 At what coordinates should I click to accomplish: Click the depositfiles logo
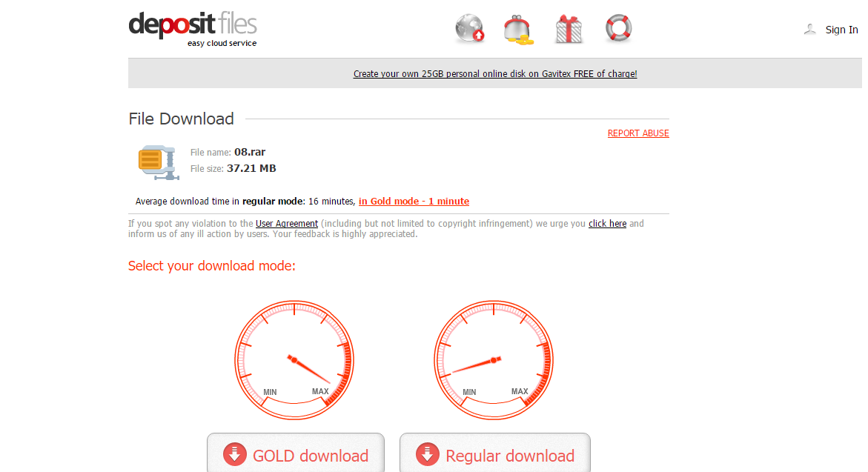(x=193, y=23)
